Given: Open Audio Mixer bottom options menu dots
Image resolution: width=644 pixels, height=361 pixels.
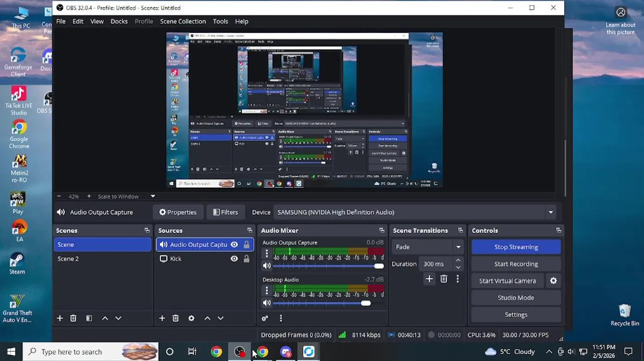Looking at the screenshot, I should 281,318.
